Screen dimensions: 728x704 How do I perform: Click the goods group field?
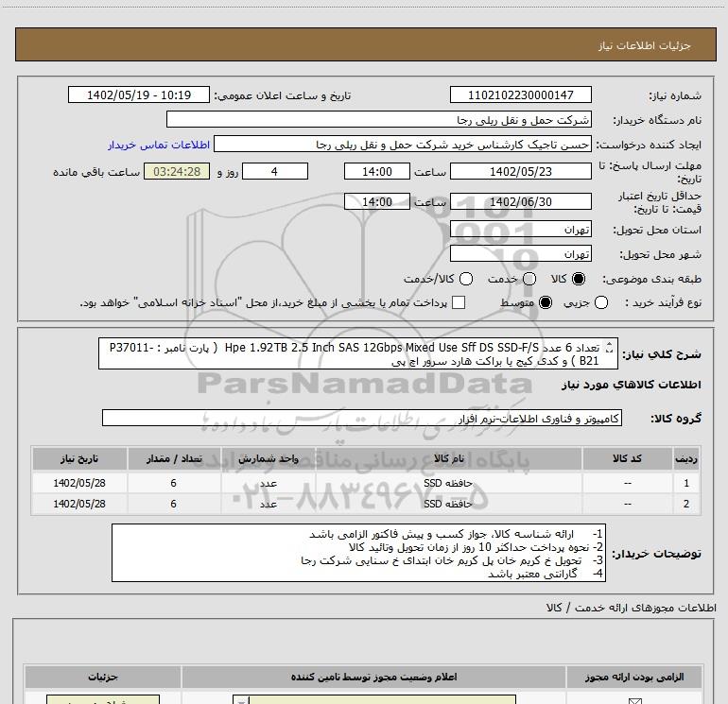click(x=362, y=418)
